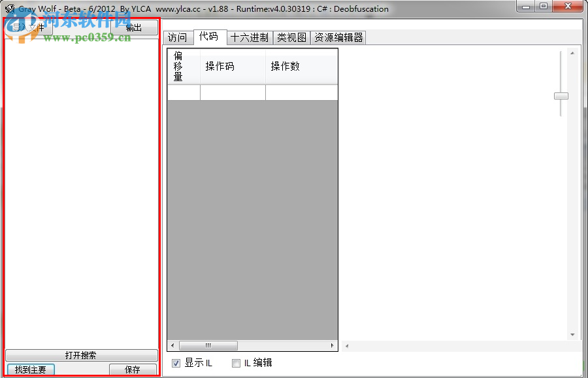Image resolution: width=588 pixels, height=378 pixels.
Task: Switch to the 类视图 tab
Action: coord(292,37)
